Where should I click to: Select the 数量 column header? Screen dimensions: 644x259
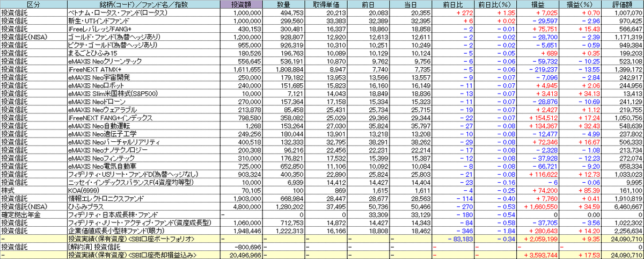tap(283, 4)
